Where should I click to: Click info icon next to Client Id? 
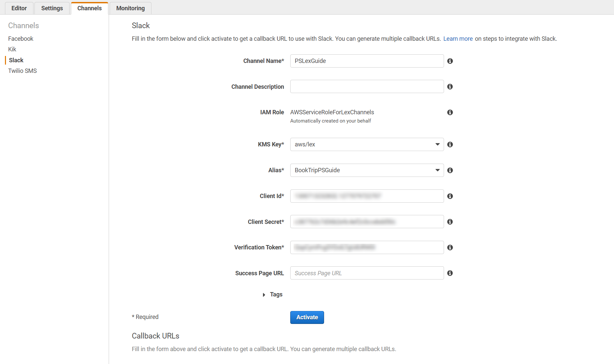(450, 196)
